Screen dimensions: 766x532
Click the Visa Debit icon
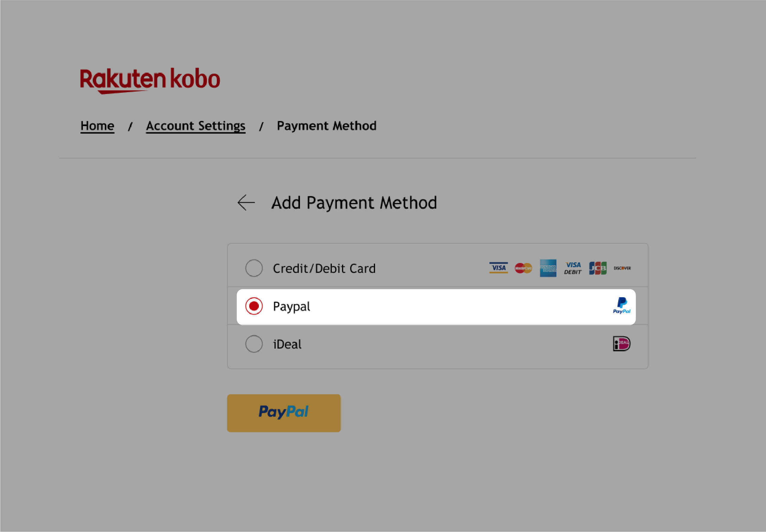(573, 268)
